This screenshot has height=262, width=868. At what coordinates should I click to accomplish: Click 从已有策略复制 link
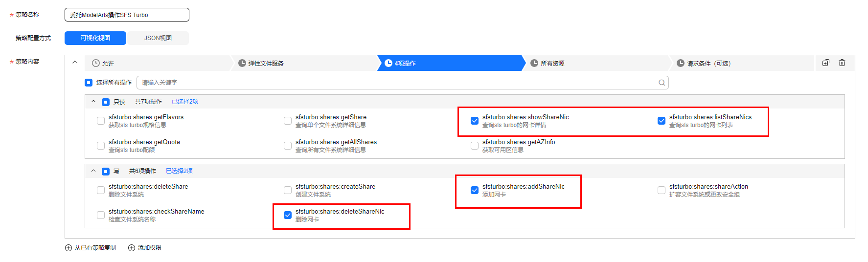pos(95,248)
